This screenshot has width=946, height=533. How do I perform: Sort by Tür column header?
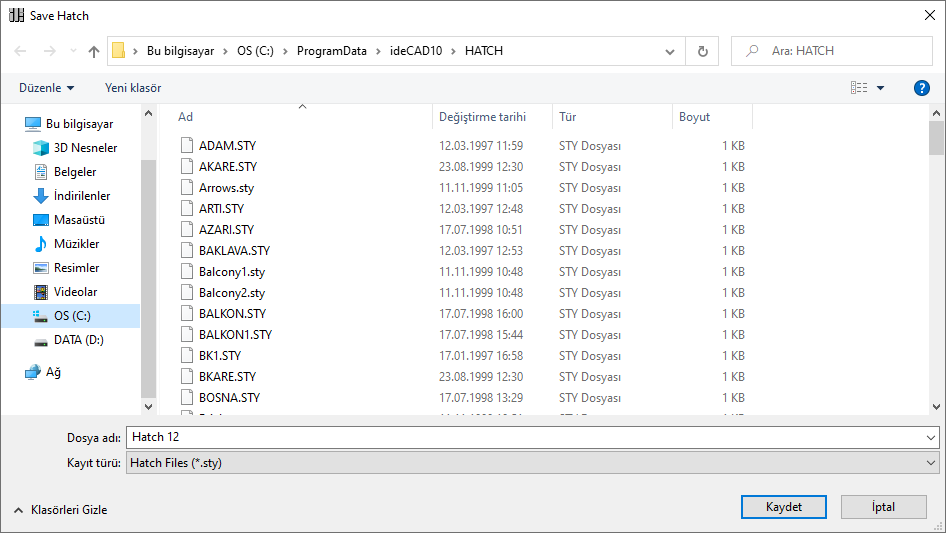[x=568, y=117]
